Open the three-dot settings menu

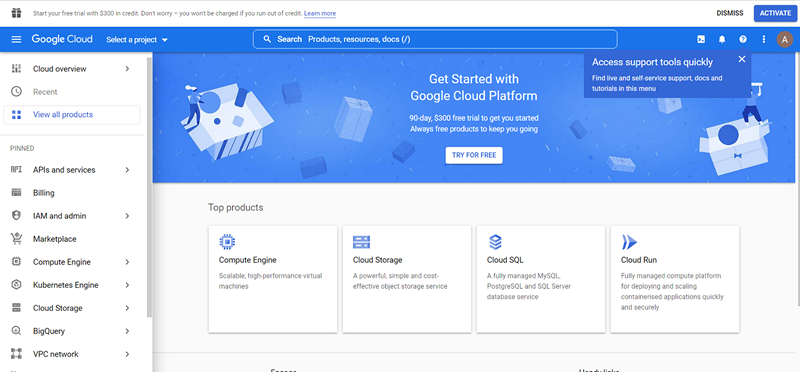coord(764,39)
